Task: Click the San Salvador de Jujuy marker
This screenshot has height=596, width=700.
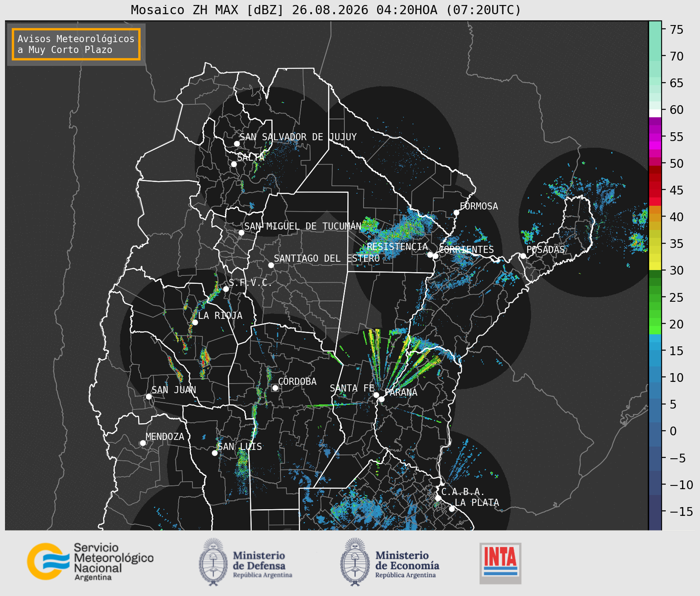Action: [237, 144]
